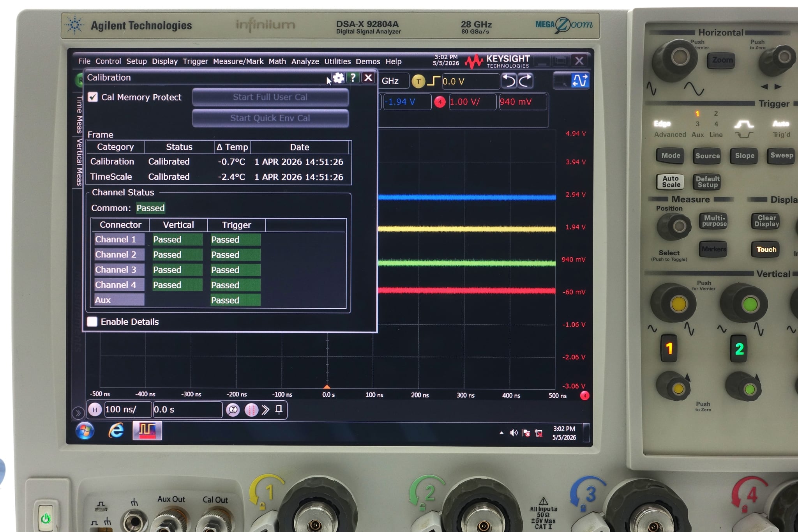Click the pin icon in horizontal toolbar
The width and height of the screenshot is (798, 532).
[x=279, y=409]
